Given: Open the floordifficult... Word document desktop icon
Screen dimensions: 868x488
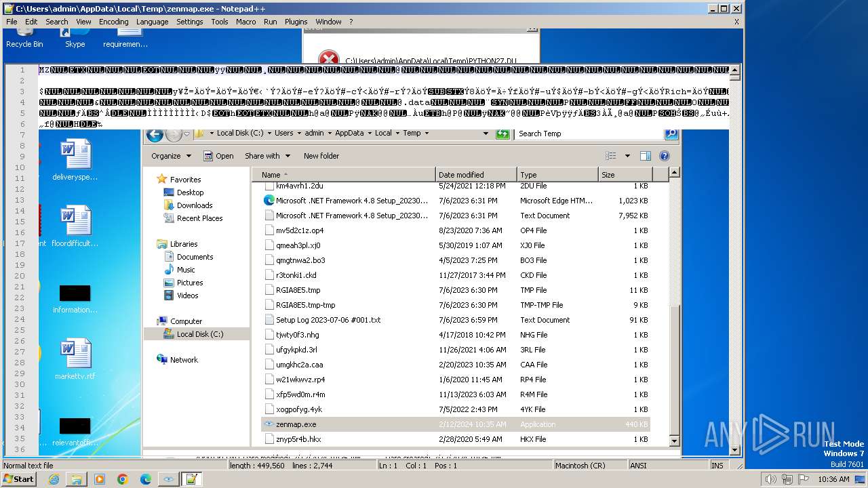Looking at the screenshot, I should coord(75,226).
